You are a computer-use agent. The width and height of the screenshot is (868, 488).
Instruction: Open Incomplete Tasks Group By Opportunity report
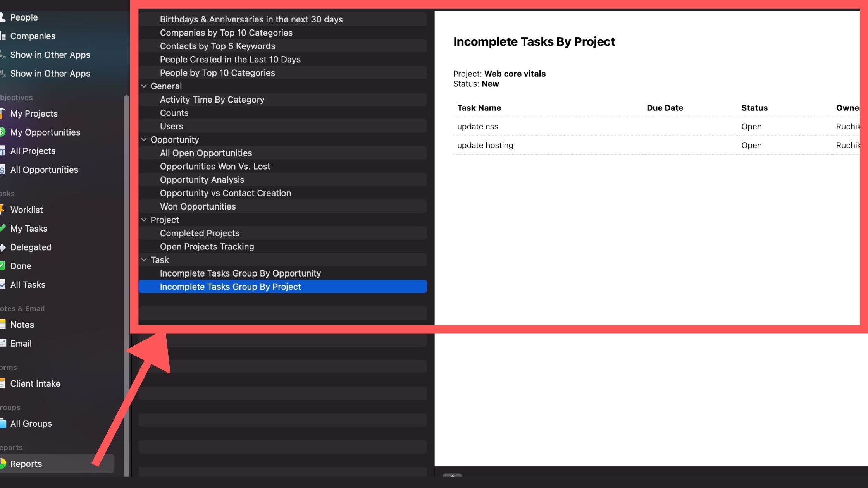pos(283,273)
